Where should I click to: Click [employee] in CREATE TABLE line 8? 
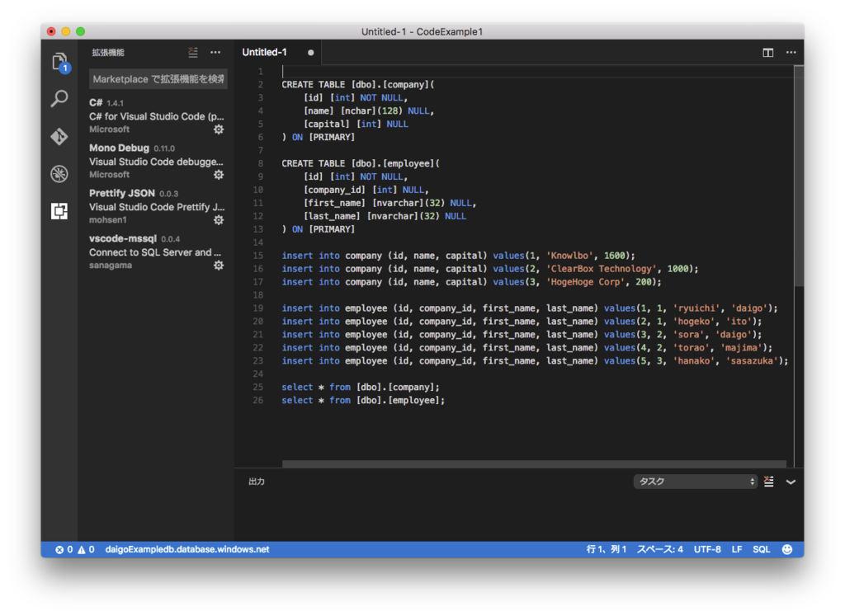point(408,163)
